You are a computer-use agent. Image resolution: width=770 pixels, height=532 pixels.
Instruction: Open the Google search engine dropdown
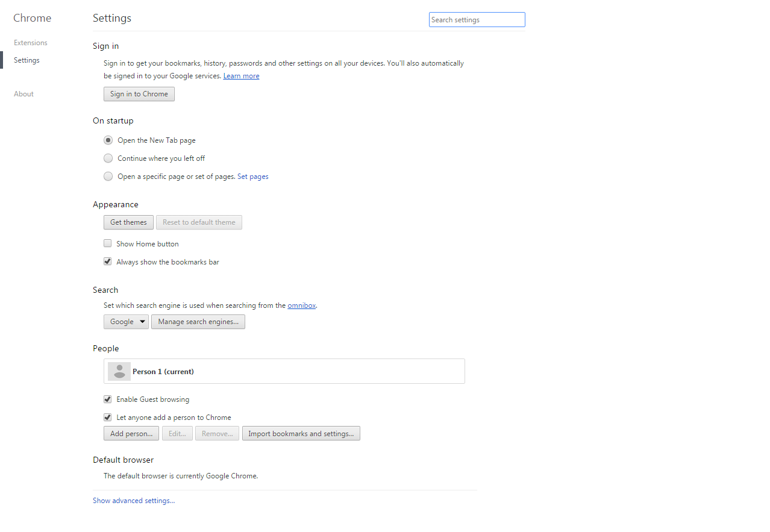tap(127, 322)
